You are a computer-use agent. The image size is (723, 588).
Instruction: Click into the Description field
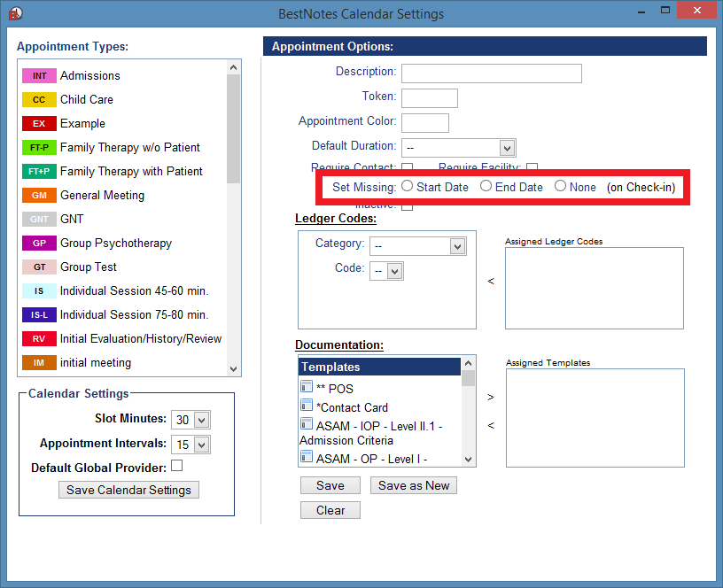[492, 73]
